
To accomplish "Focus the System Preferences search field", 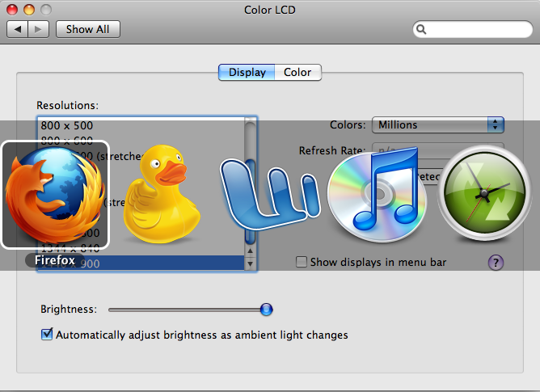I will (x=472, y=30).
